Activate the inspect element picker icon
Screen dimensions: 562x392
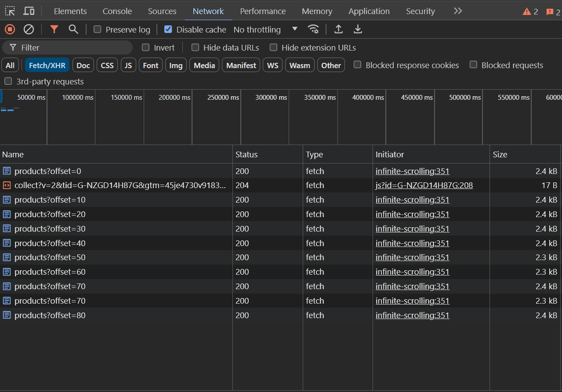[10, 11]
